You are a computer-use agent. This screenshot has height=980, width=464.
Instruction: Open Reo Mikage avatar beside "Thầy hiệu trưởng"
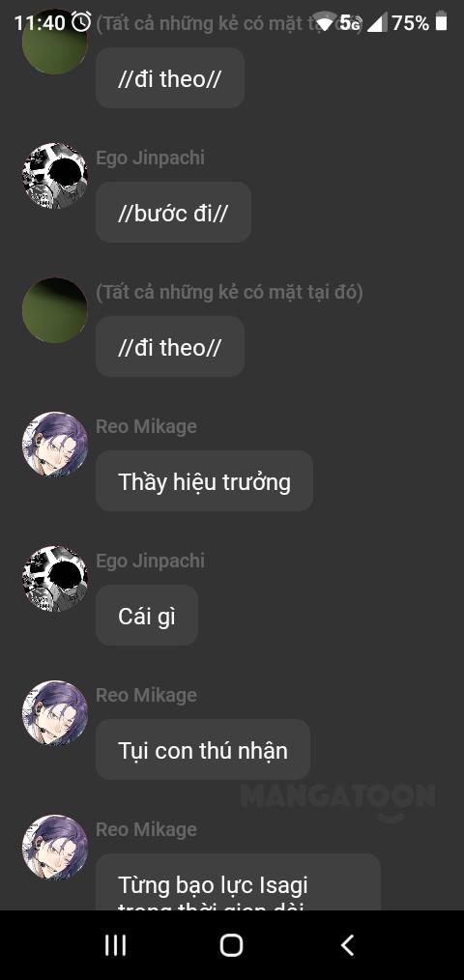[x=55, y=445]
